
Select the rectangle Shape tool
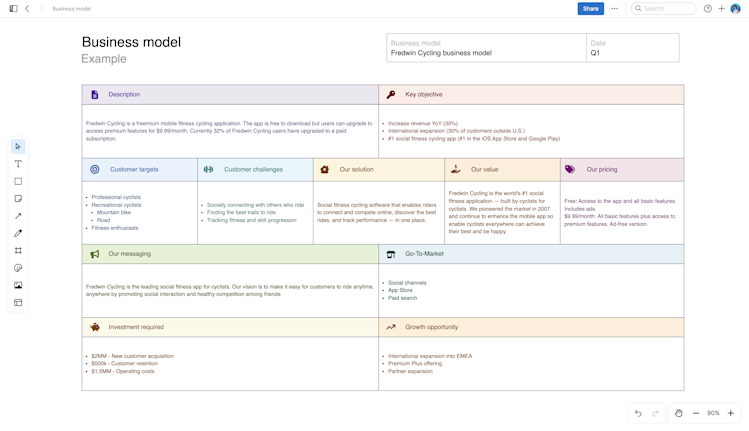[x=18, y=182]
